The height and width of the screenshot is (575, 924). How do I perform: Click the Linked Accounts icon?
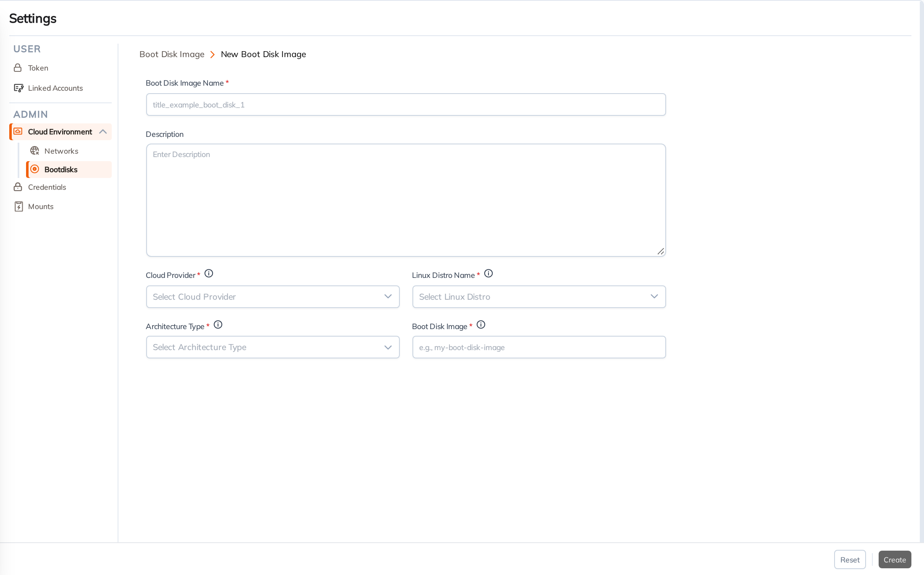click(18, 88)
